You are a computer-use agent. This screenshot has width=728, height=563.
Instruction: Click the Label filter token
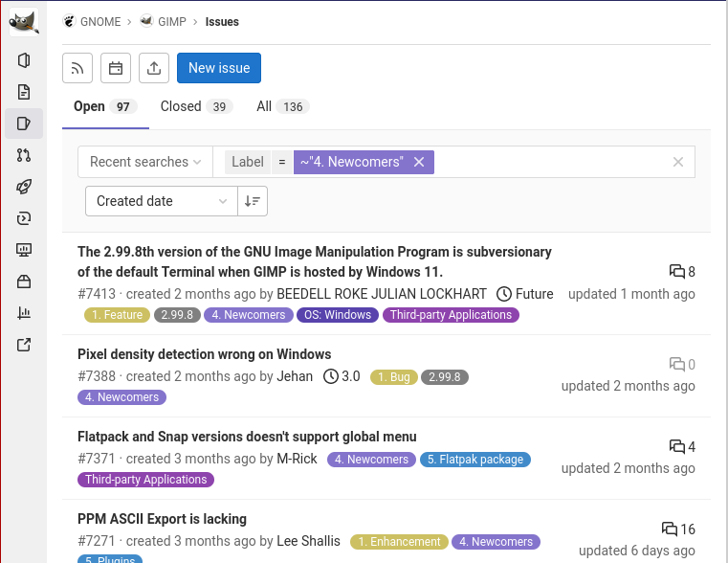(x=248, y=162)
